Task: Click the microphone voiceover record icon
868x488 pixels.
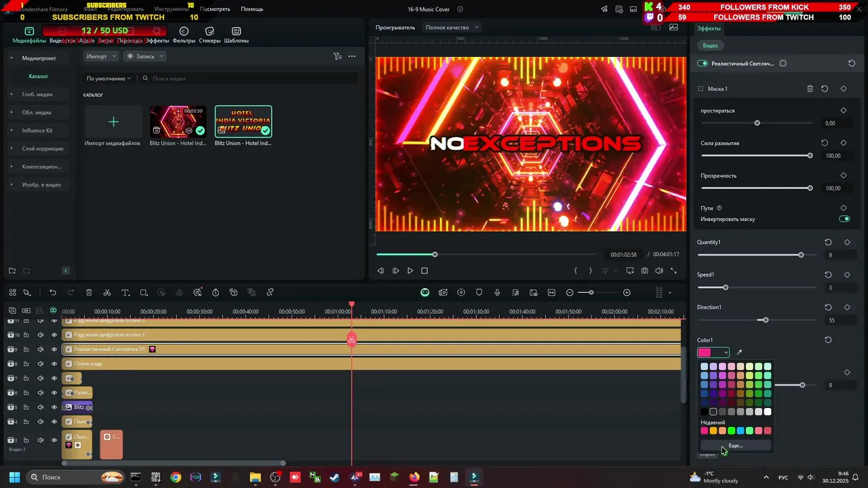Action: click(497, 293)
